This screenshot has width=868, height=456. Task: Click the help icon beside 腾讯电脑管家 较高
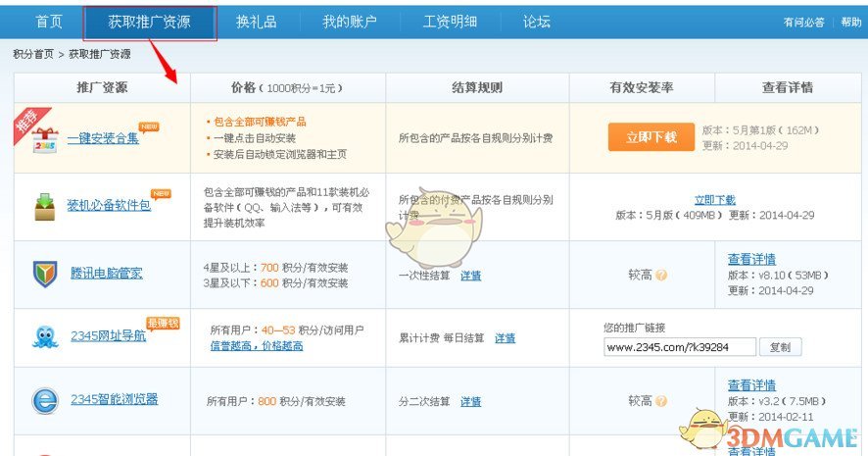661,275
